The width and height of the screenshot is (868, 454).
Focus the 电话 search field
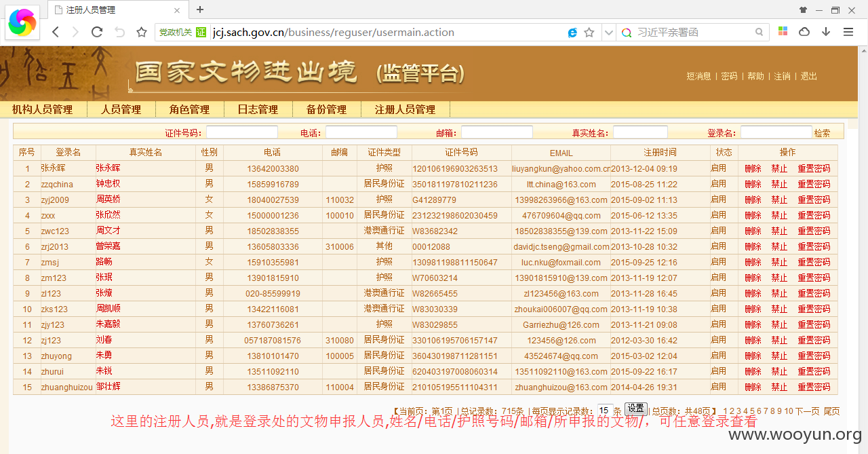(x=361, y=132)
